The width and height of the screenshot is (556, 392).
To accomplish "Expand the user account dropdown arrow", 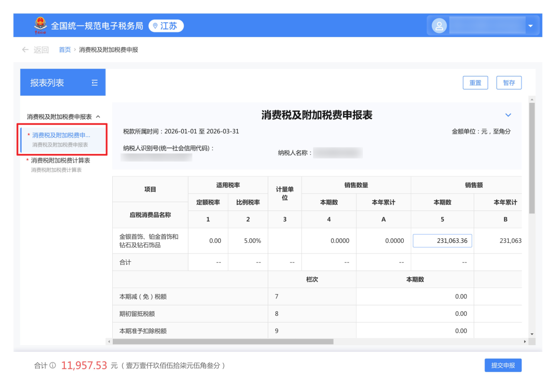I will [530, 26].
